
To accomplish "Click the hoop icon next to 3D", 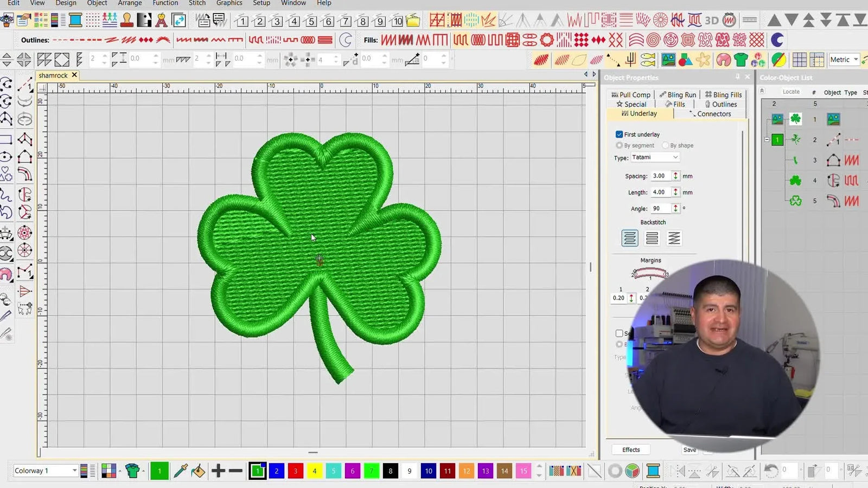I will (730, 21).
